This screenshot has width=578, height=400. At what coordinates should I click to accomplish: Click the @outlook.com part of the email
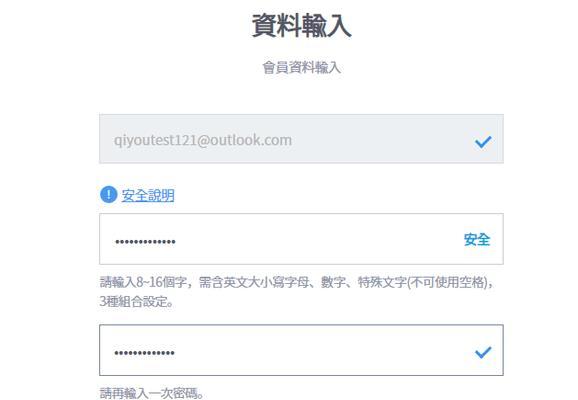coord(244,140)
